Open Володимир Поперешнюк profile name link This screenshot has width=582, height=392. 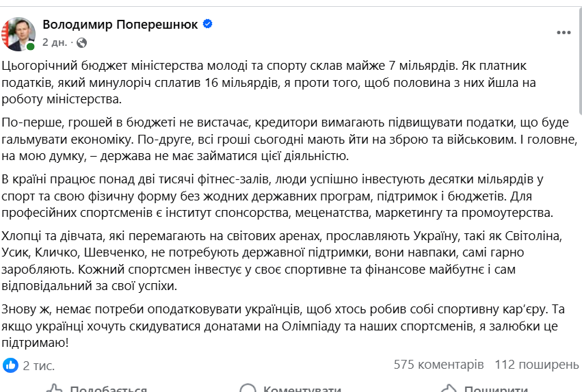point(120,25)
